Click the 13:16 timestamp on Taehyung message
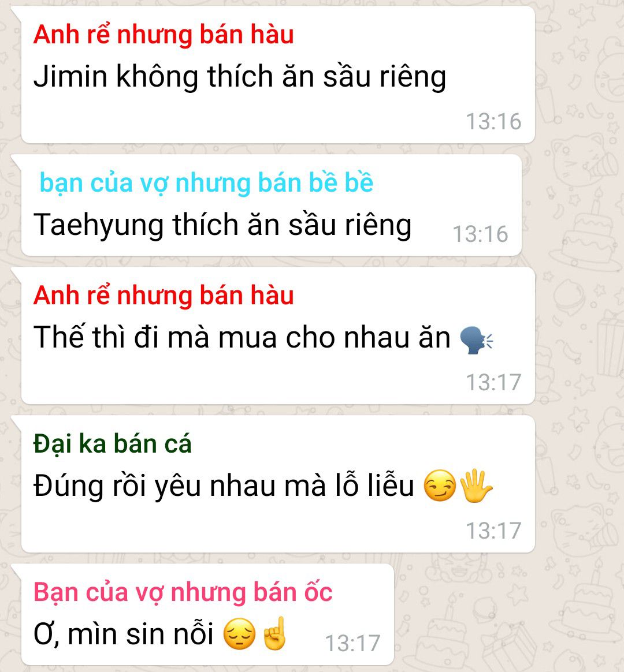Image resolution: width=624 pixels, height=672 pixels. (x=480, y=234)
